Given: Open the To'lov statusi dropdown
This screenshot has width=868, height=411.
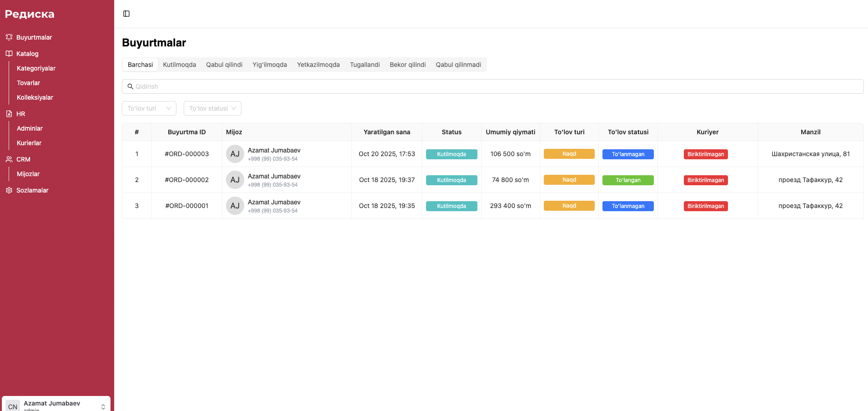Looking at the screenshot, I should click(x=212, y=108).
